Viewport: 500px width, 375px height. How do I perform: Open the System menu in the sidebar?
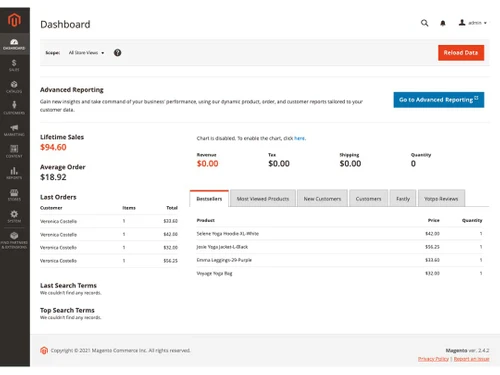click(x=14, y=216)
